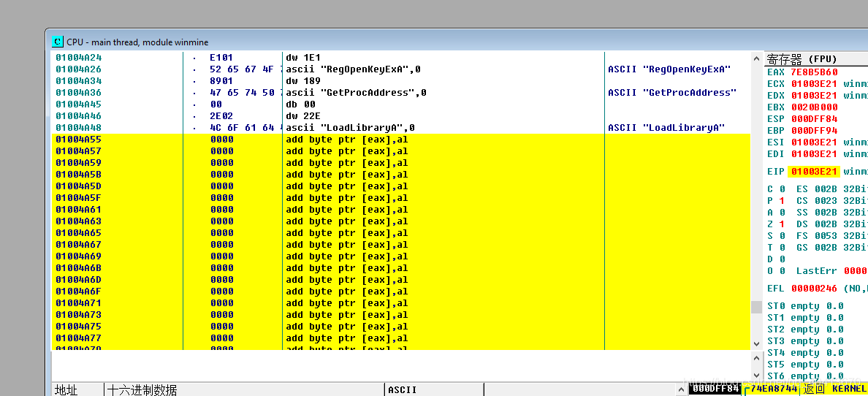Select address 01004A36 row
868x396 pixels.
coord(79,92)
